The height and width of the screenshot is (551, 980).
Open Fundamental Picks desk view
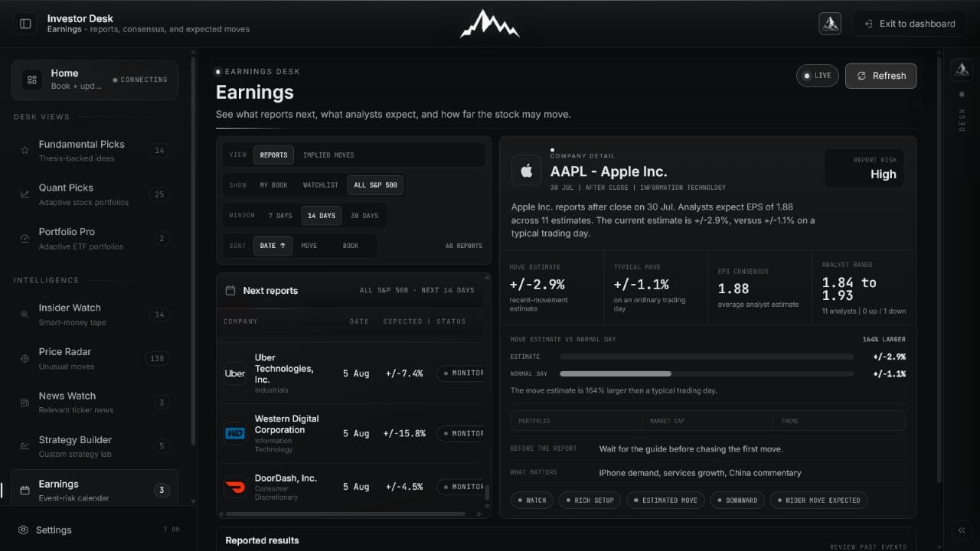click(94, 151)
